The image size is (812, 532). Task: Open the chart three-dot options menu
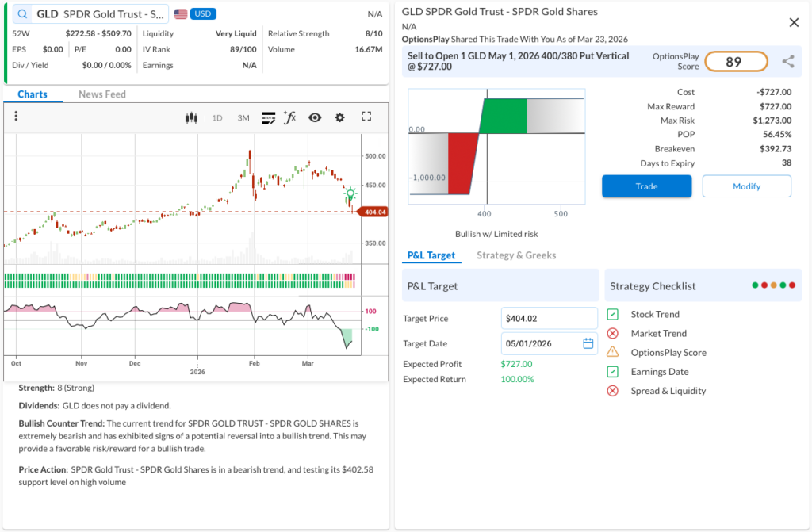coord(16,117)
